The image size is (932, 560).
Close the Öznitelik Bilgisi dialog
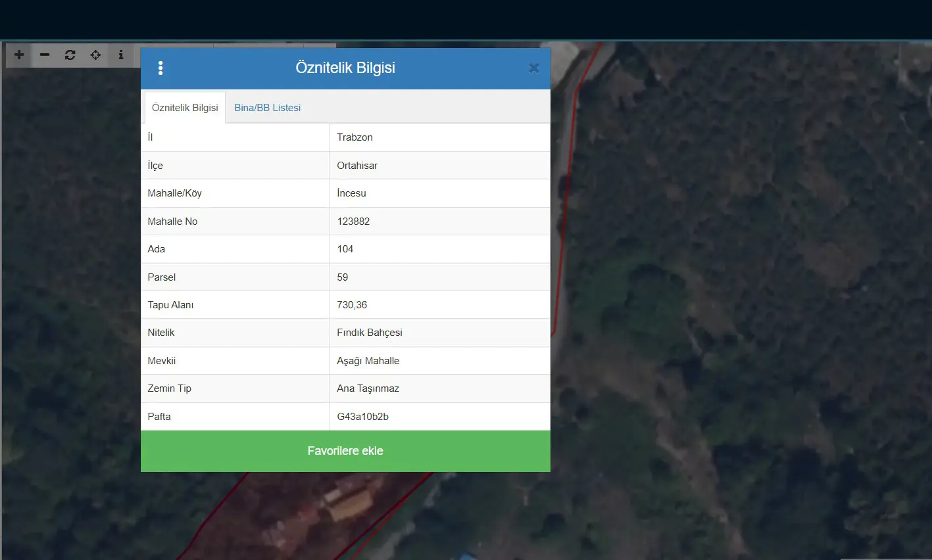pos(534,68)
